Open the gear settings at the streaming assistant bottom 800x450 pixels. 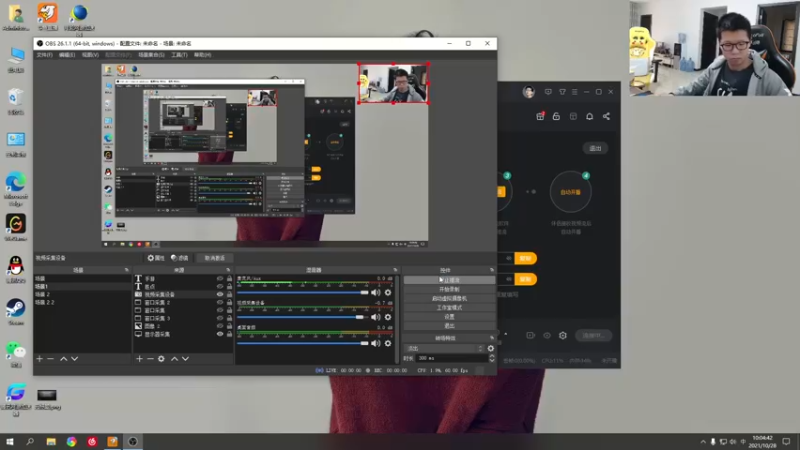pos(563,335)
